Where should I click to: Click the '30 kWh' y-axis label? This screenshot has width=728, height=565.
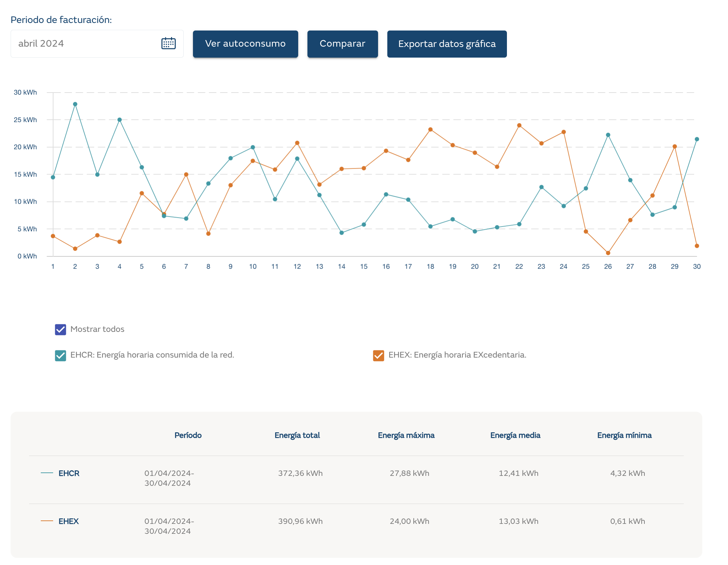(25, 93)
